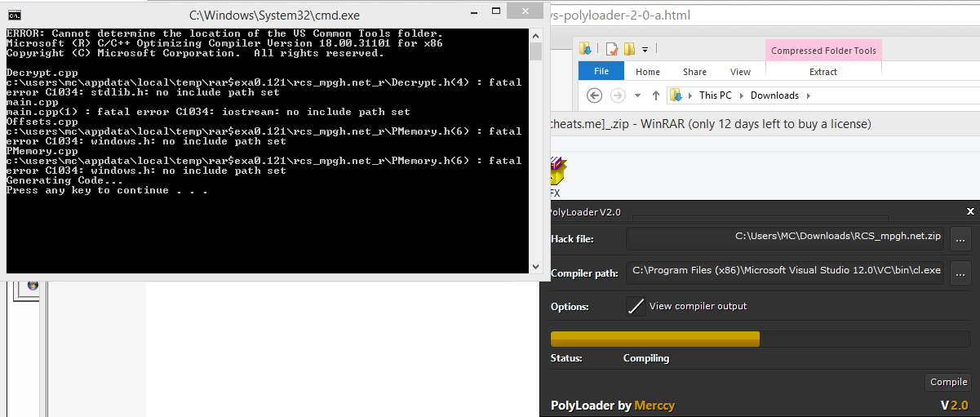The image size is (980, 417).
Task: Browse for the Hack file
Action: [x=960, y=239]
